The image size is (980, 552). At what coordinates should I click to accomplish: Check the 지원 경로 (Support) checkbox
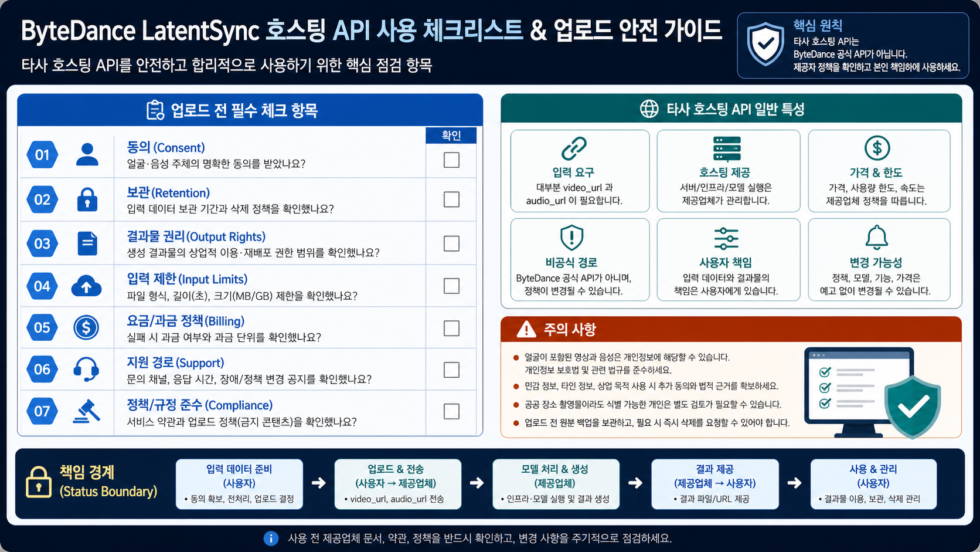tap(451, 370)
